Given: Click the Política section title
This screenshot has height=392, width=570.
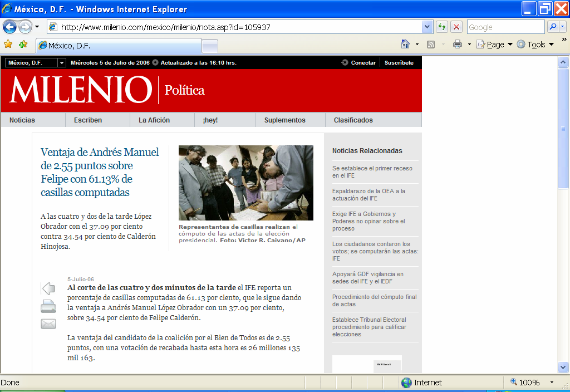Looking at the screenshot, I should click(x=185, y=90).
